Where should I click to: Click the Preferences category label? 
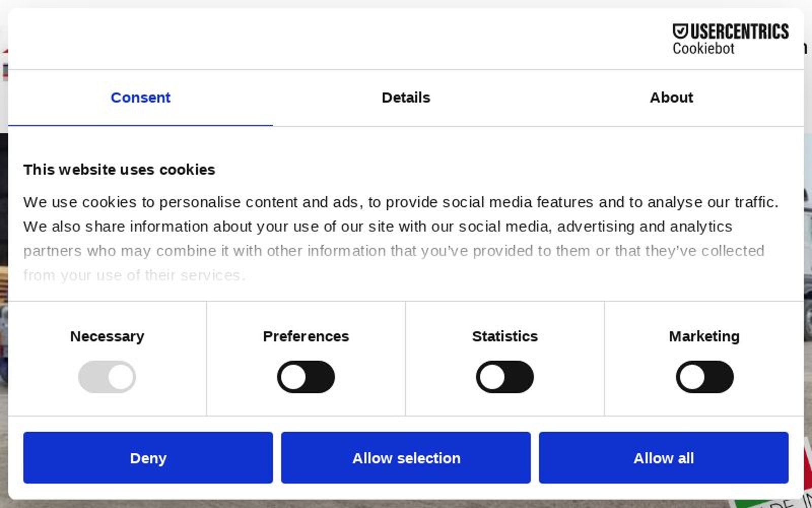(306, 336)
